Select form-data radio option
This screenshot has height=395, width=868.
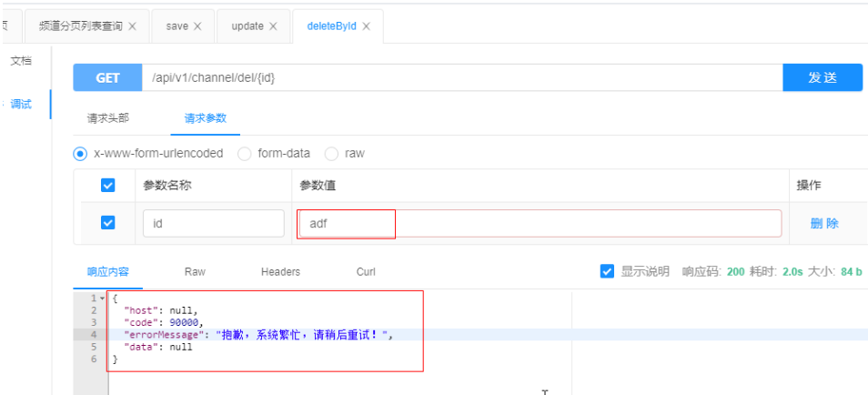(x=244, y=154)
